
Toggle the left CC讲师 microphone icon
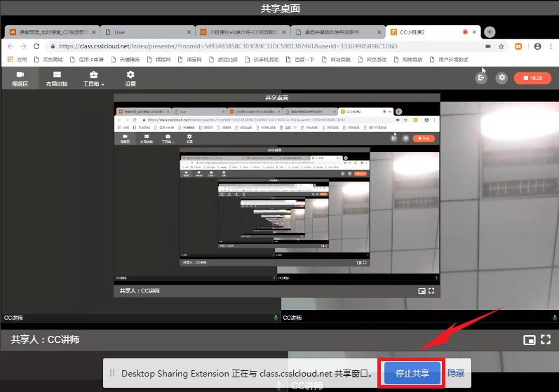[x=276, y=318]
